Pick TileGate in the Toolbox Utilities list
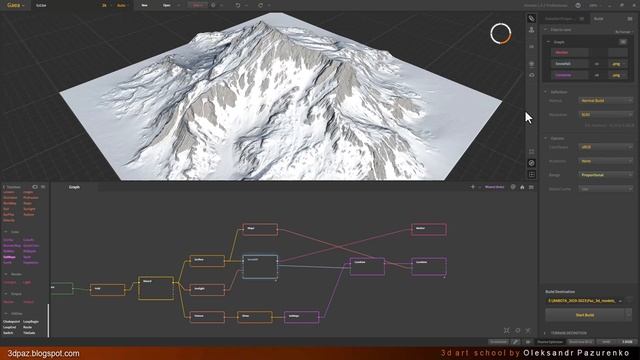The width and height of the screenshot is (640, 360). [29, 333]
